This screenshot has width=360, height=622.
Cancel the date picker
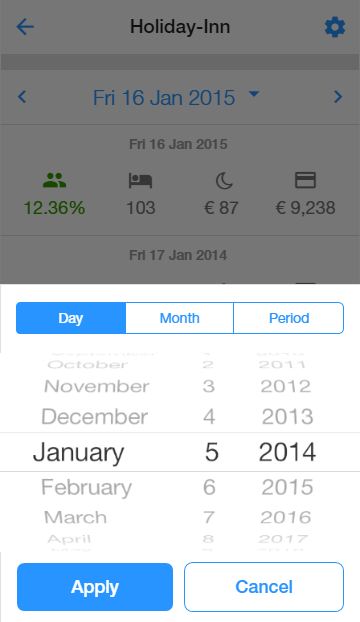point(264,587)
